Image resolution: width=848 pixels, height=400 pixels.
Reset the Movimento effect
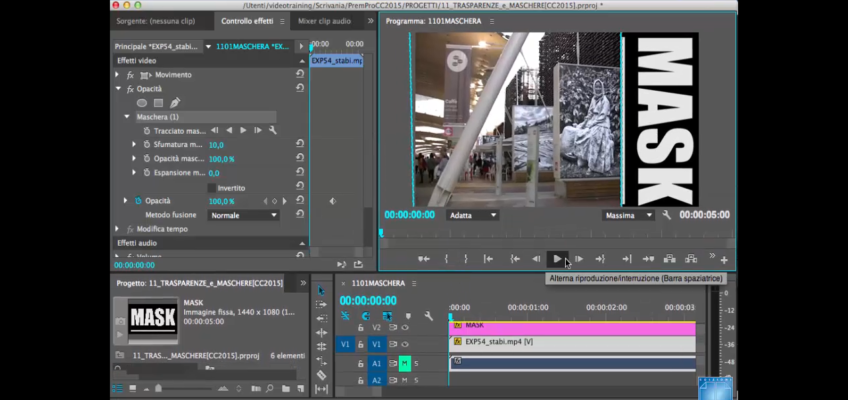pos(300,74)
